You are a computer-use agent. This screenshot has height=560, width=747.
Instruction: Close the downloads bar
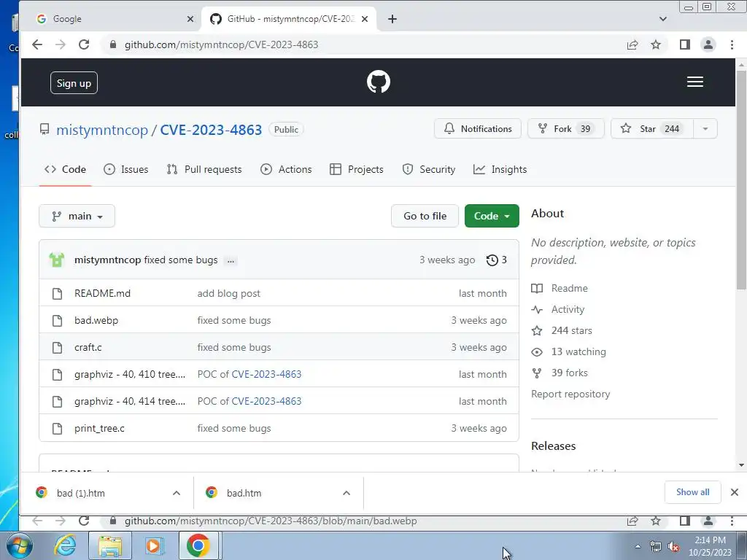tap(734, 492)
